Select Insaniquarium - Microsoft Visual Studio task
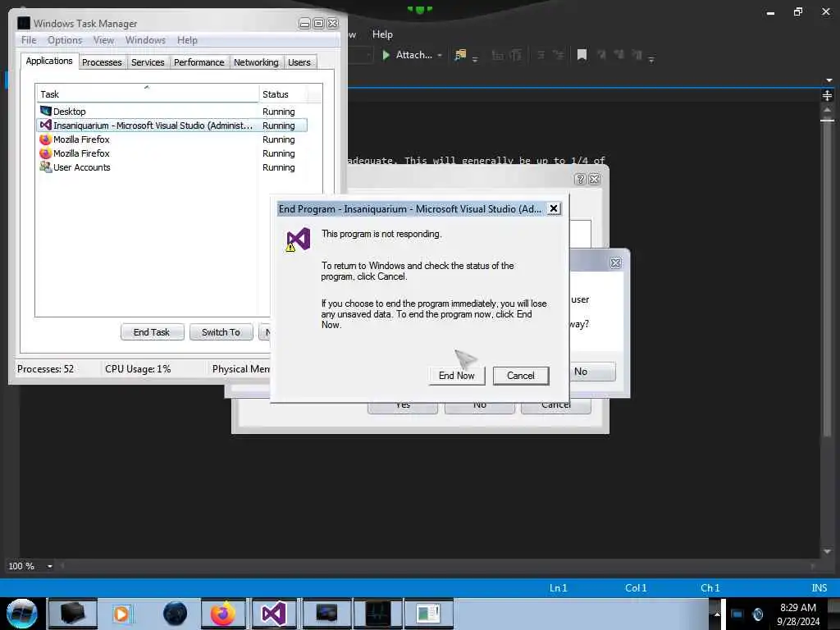 tap(171, 126)
